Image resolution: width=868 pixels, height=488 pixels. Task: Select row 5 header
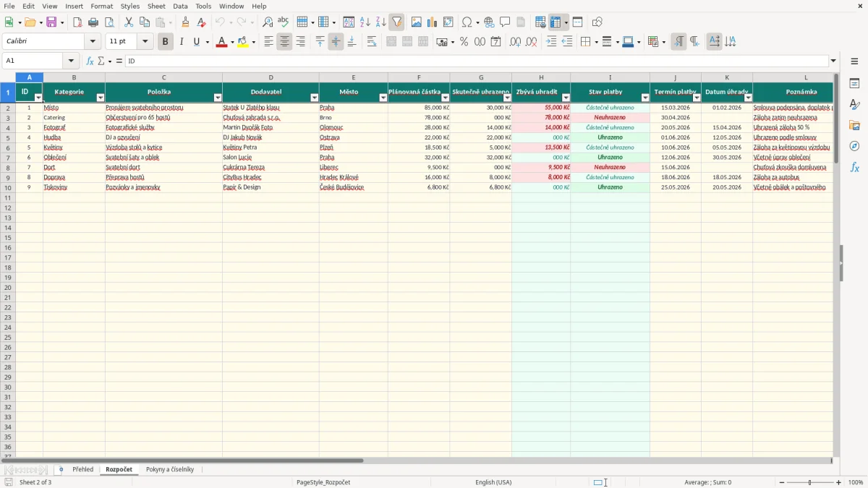point(8,137)
